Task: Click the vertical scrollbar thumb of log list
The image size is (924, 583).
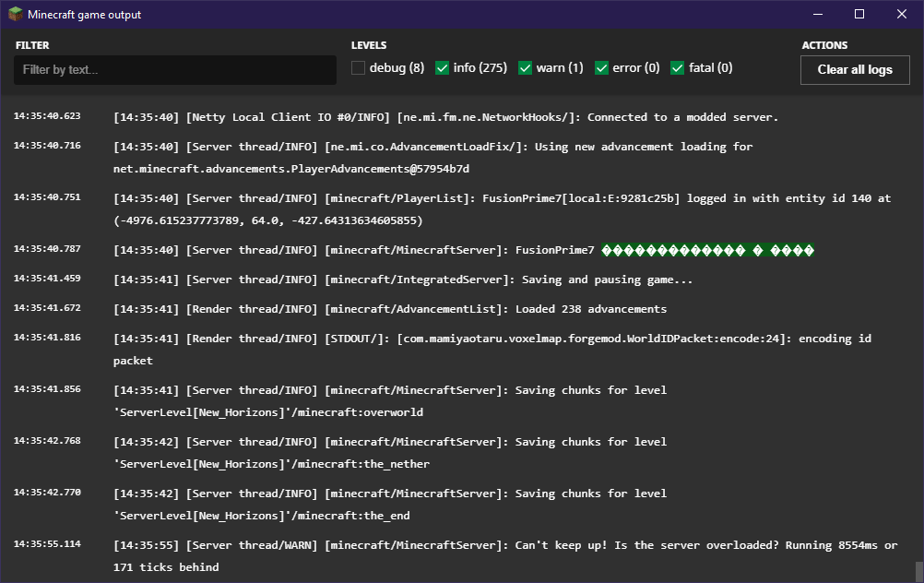Action: click(918, 571)
